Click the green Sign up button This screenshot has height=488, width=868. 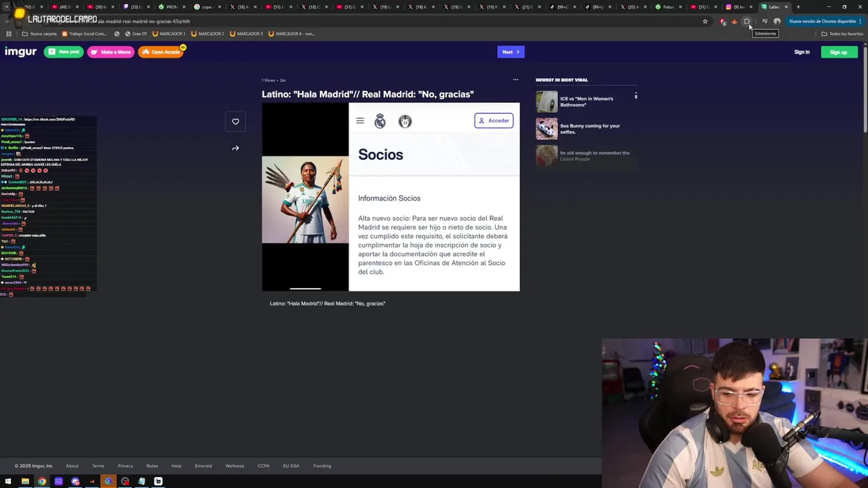click(x=839, y=52)
